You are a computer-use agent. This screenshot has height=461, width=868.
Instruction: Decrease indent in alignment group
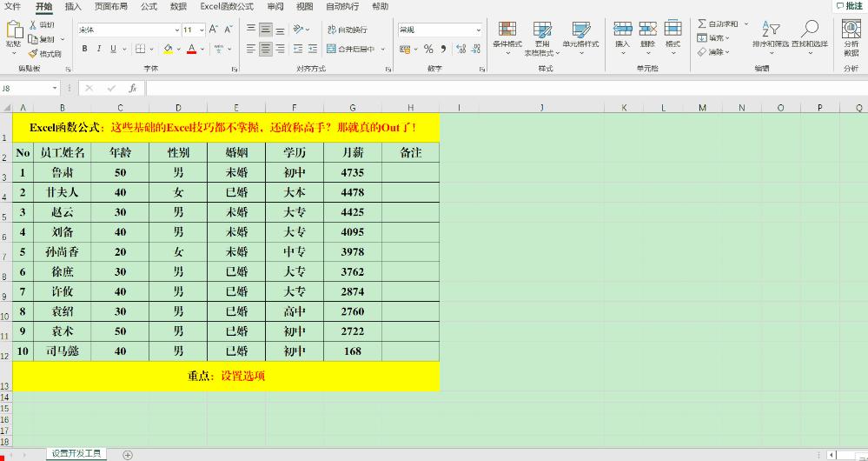click(298, 49)
